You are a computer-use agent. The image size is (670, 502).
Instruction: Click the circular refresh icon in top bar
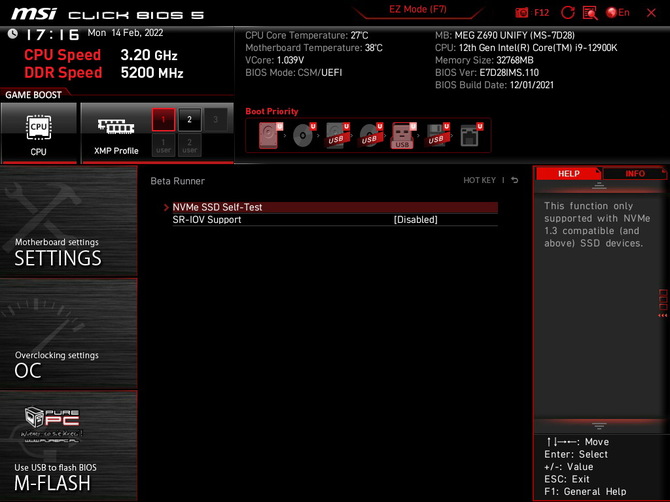(567, 13)
